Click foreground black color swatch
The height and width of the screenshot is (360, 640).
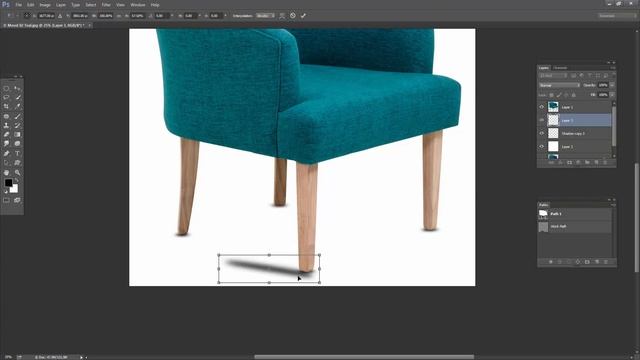tap(8, 182)
